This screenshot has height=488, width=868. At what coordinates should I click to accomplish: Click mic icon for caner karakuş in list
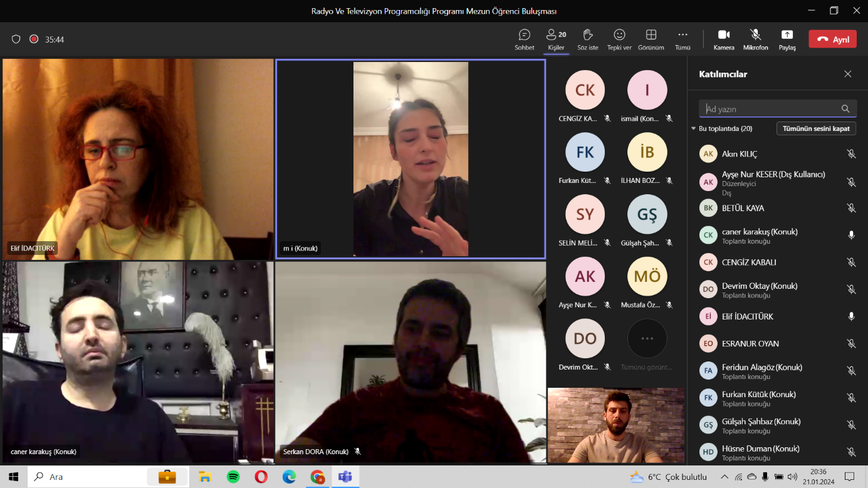pos(851,236)
